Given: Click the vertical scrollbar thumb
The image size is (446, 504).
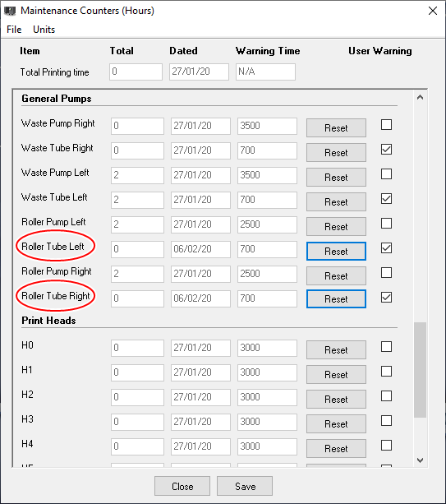Looking at the screenshot, I should tap(420, 370).
